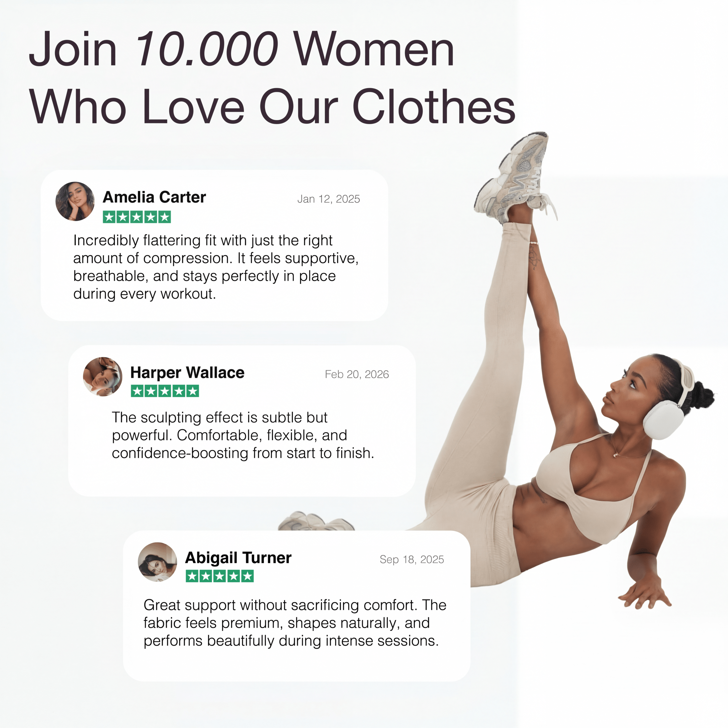Click the great support review text
Screen dimensions: 728x728
click(x=295, y=623)
